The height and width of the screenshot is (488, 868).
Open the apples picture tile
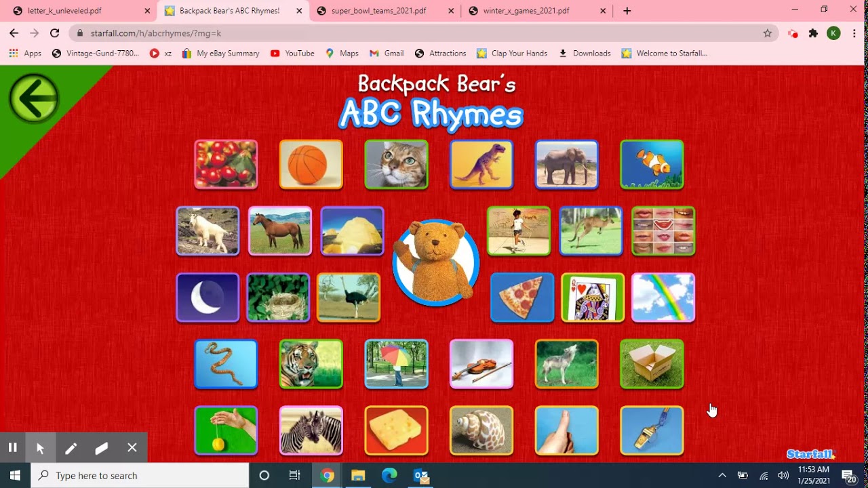click(226, 164)
